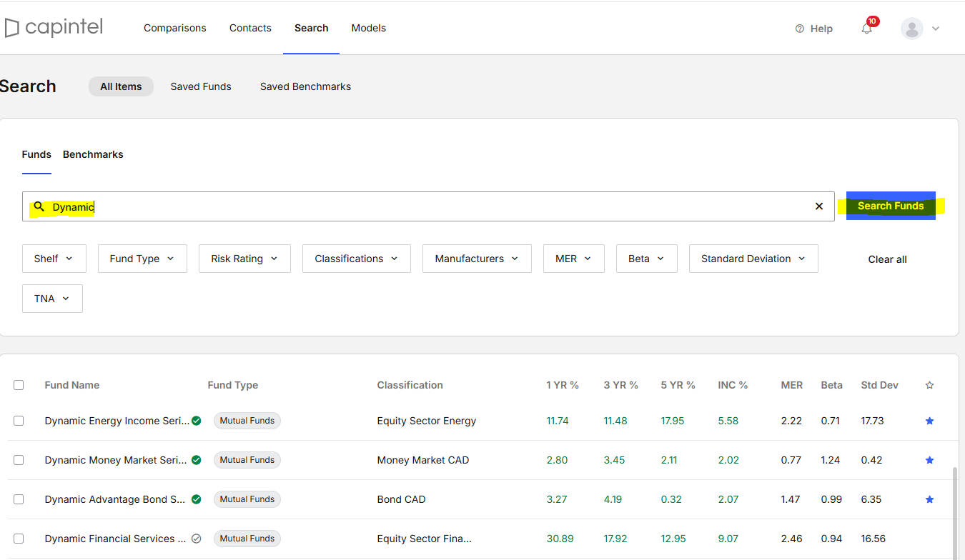Open the Shelf filter dropdown

click(x=54, y=259)
